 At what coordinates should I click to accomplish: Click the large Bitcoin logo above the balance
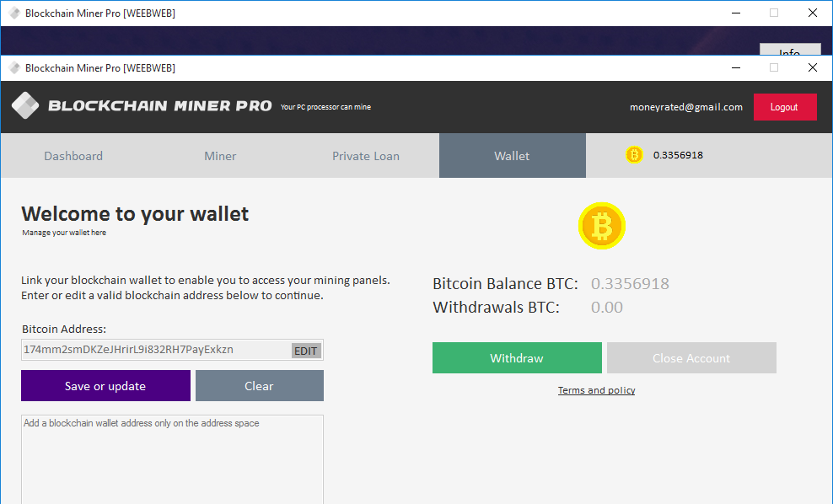click(601, 225)
